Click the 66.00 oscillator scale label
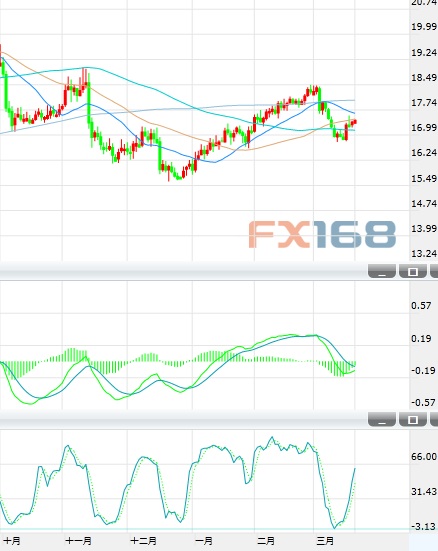 click(x=424, y=457)
